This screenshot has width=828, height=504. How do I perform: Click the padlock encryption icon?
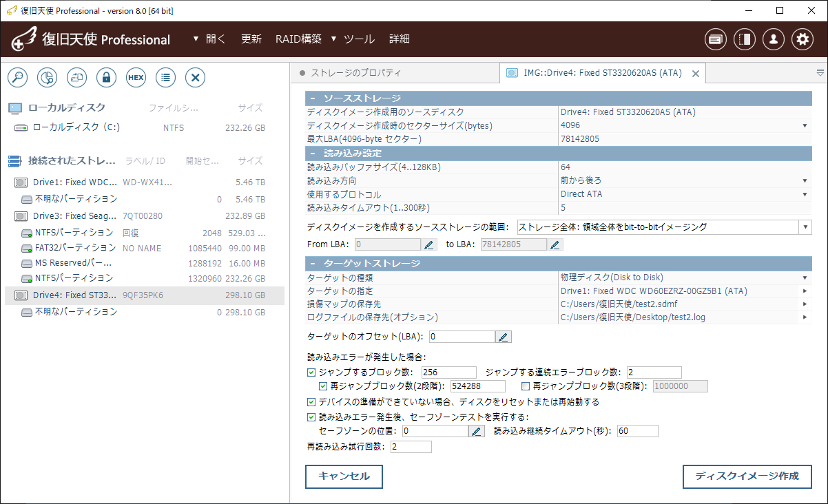(106, 78)
